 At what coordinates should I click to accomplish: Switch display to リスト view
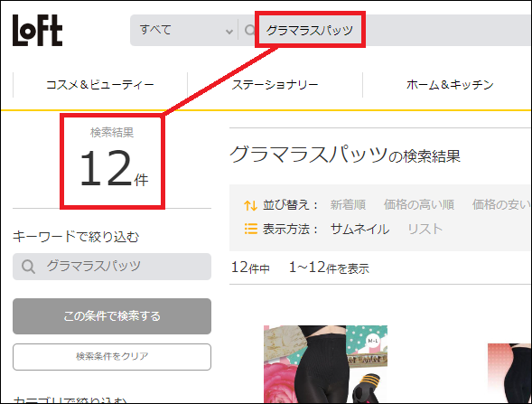(x=425, y=230)
